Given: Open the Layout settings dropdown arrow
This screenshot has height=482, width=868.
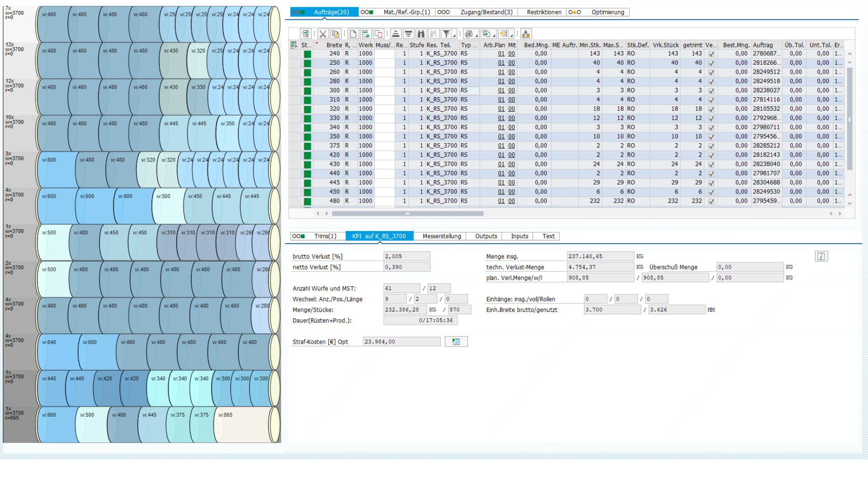Looking at the screenshot, I should pos(511,35).
